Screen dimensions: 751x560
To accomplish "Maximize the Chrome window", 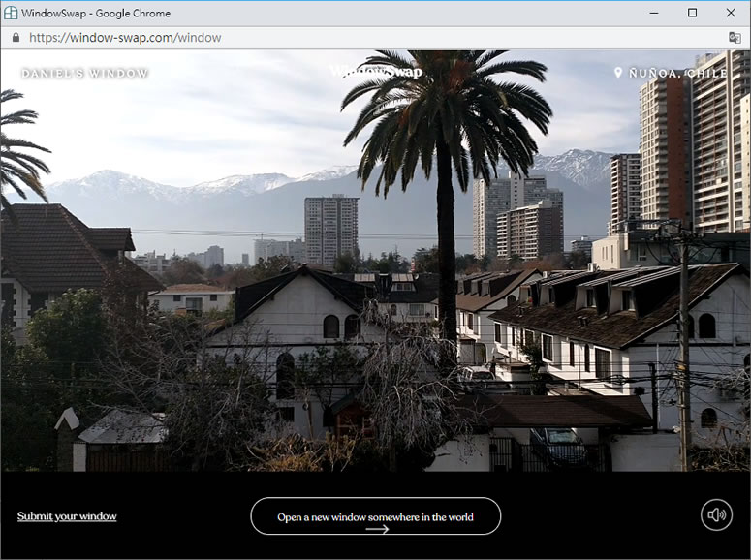I will pyautogui.click(x=692, y=13).
